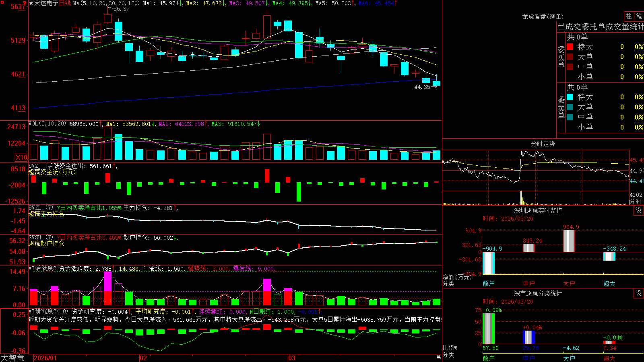Click the AI研究度2(10) indicator label
The width and height of the screenshot is (644, 362).
[49, 311]
